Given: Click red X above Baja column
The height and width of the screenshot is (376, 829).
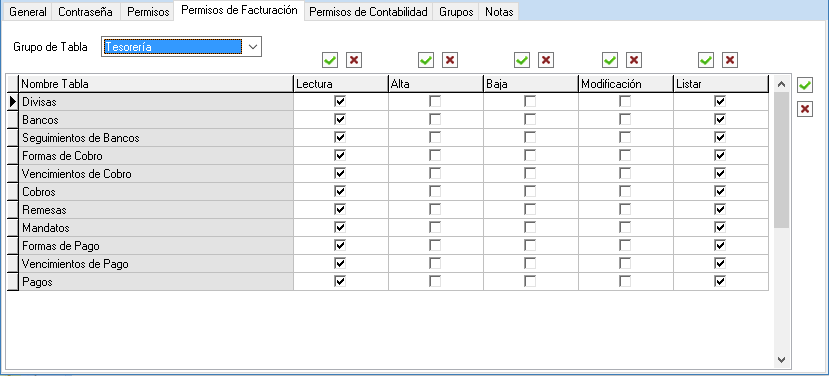Looking at the screenshot, I should coord(546,61).
